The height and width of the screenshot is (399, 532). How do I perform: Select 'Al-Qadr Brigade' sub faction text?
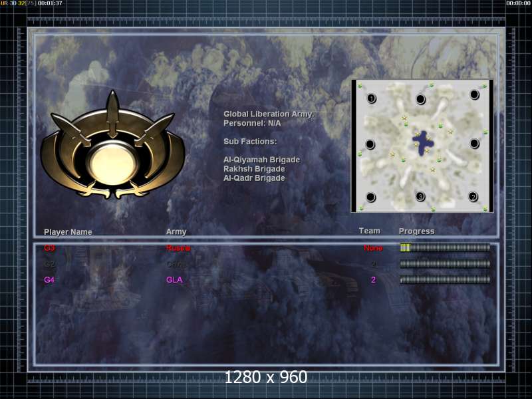254,178
